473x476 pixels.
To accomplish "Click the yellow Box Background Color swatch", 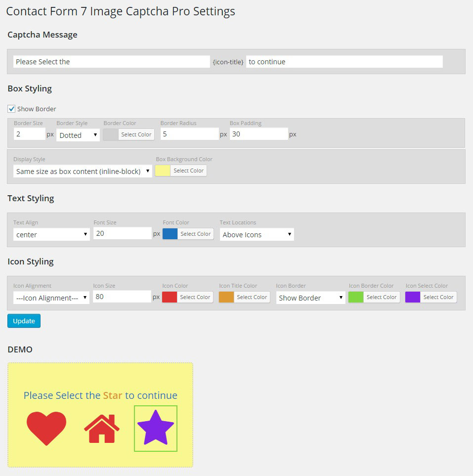I will pos(163,171).
